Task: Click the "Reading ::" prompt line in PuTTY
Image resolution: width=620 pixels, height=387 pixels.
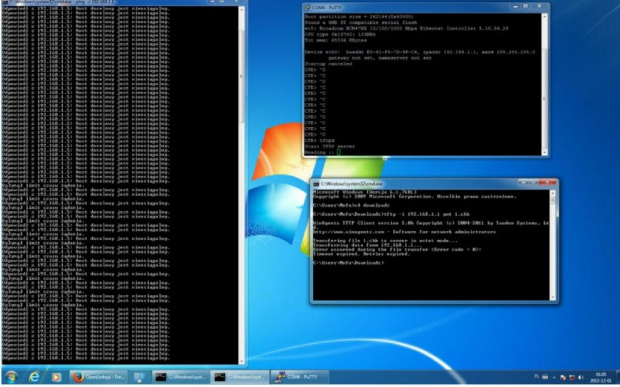Action: click(322, 152)
